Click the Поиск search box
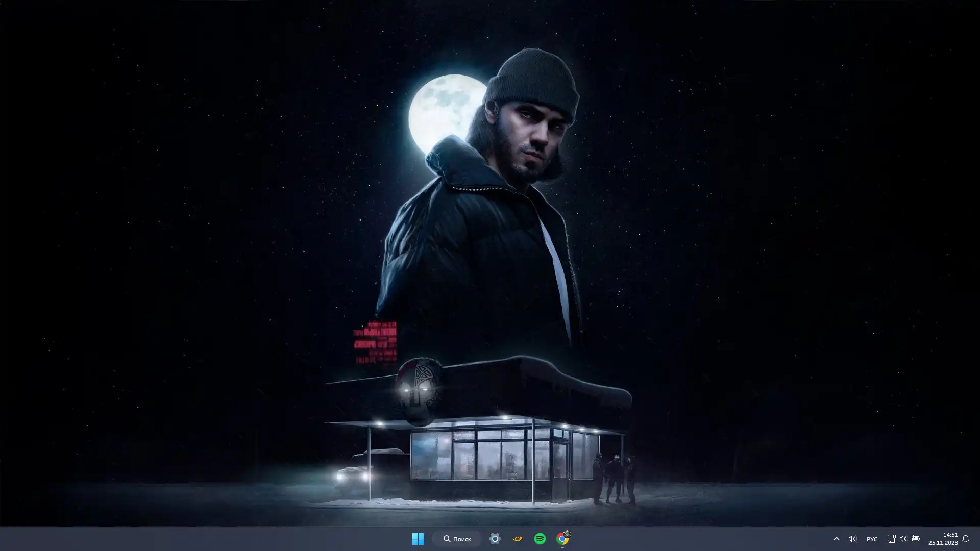 (457, 539)
